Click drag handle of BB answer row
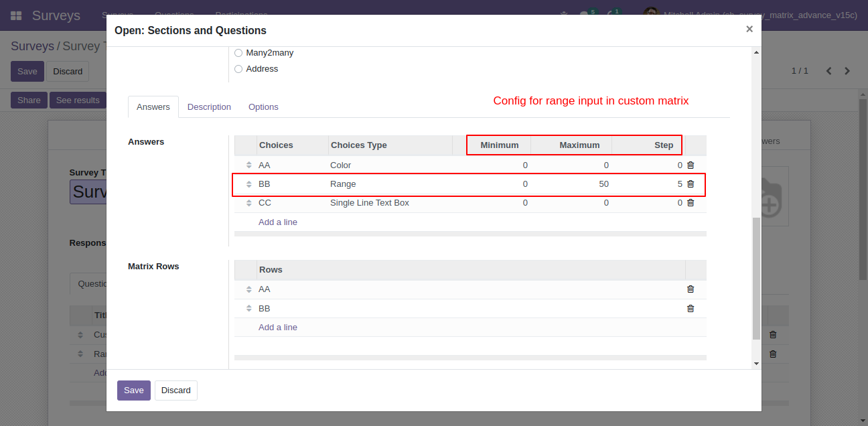 click(248, 184)
